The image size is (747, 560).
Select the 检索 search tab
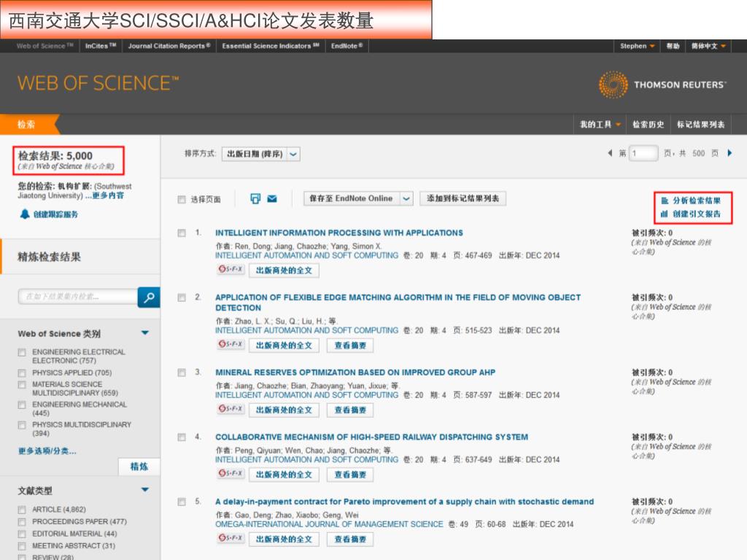coord(27,125)
